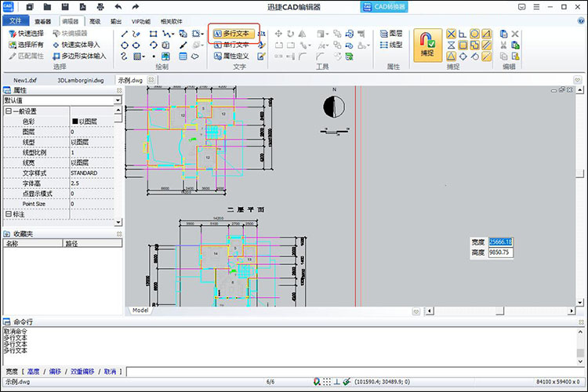The width and height of the screenshot is (588, 392).
Task: Click the 宽度 value field 25666.18
Action: pyautogui.click(x=501, y=242)
